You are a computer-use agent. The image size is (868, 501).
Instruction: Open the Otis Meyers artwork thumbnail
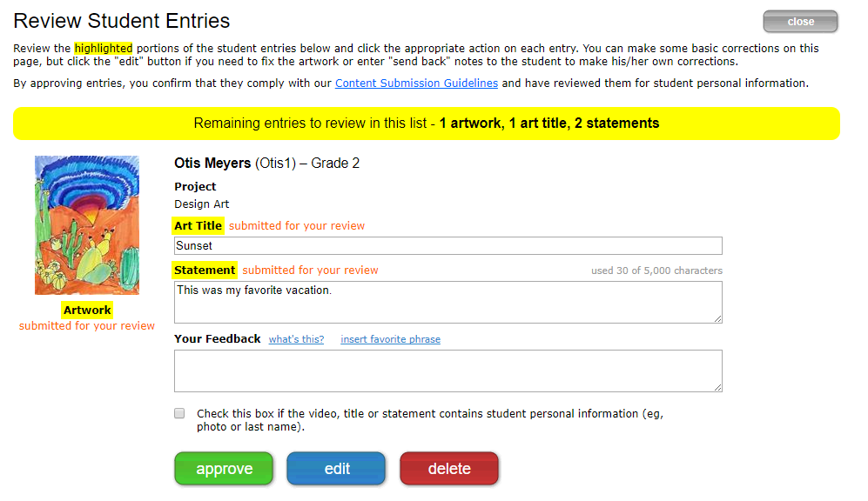coord(87,225)
